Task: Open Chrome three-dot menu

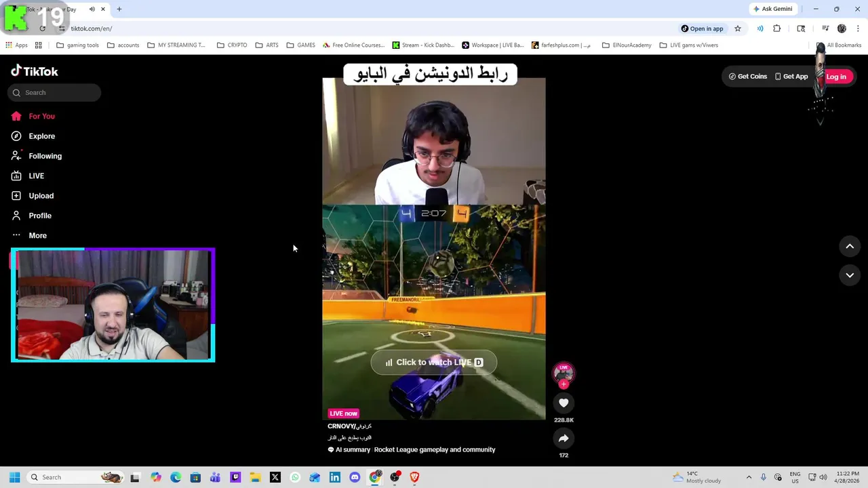Action: [x=858, y=28]
